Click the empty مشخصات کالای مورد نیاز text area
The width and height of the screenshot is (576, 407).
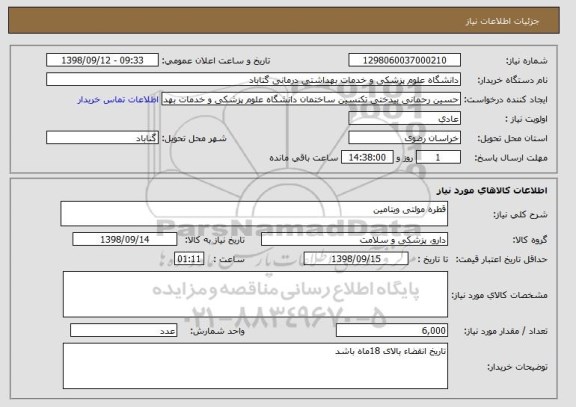tap(255, 294)
